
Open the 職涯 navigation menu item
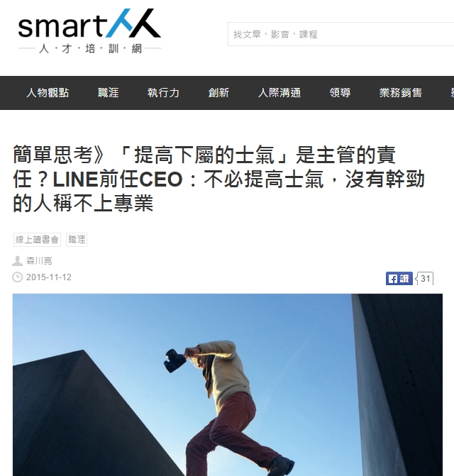109,93
